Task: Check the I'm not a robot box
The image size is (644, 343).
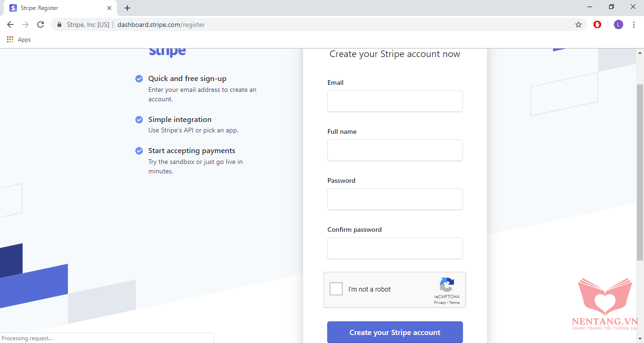Action: click(336, 289)
